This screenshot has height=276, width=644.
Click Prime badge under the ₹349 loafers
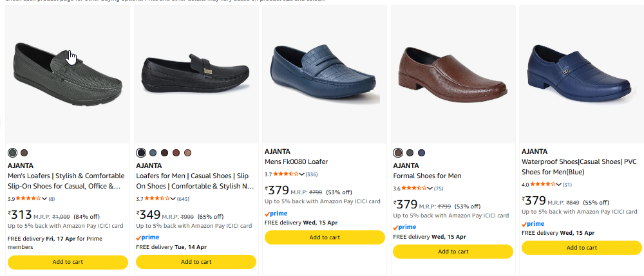click(147, 237)
